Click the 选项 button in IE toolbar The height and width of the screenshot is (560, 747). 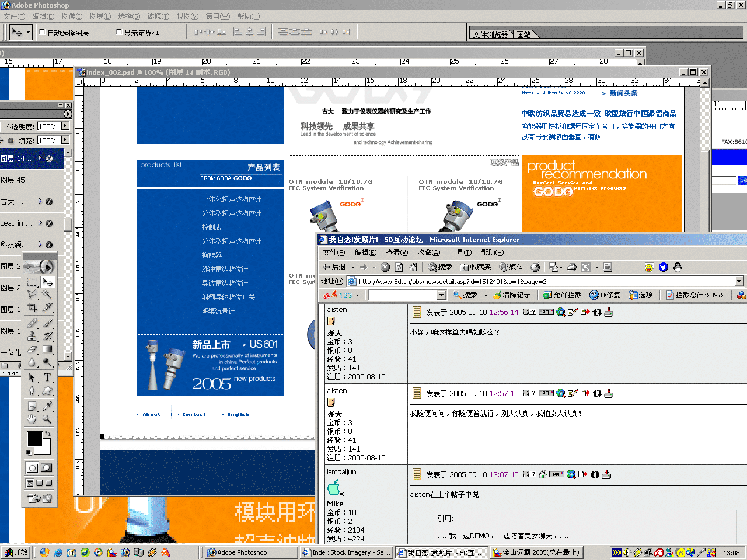(641, 295)
